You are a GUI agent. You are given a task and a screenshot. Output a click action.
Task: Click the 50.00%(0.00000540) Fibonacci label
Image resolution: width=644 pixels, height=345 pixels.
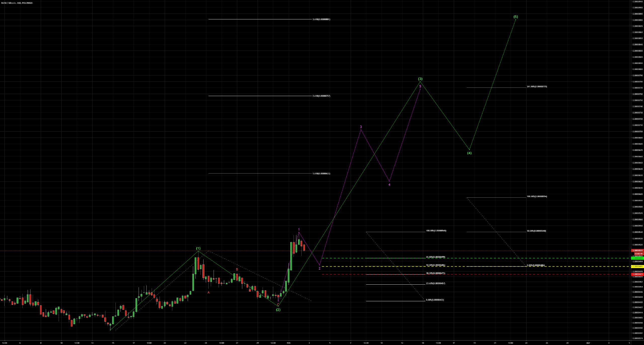(x=536, y=231)
